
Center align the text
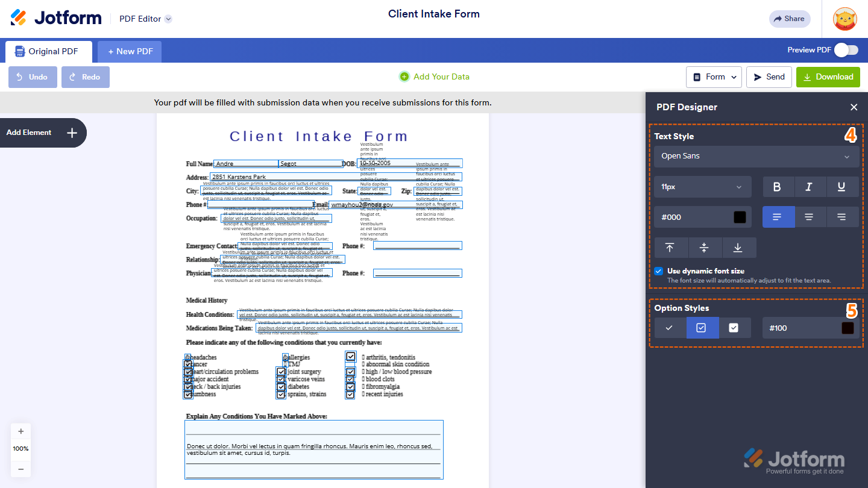(x=810, y=217)
